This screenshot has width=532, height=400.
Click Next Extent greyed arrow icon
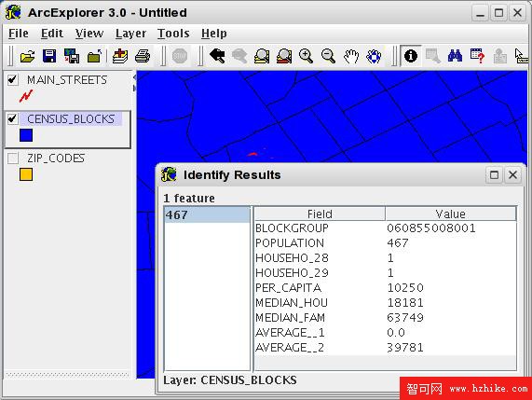(x=239, y=56)
